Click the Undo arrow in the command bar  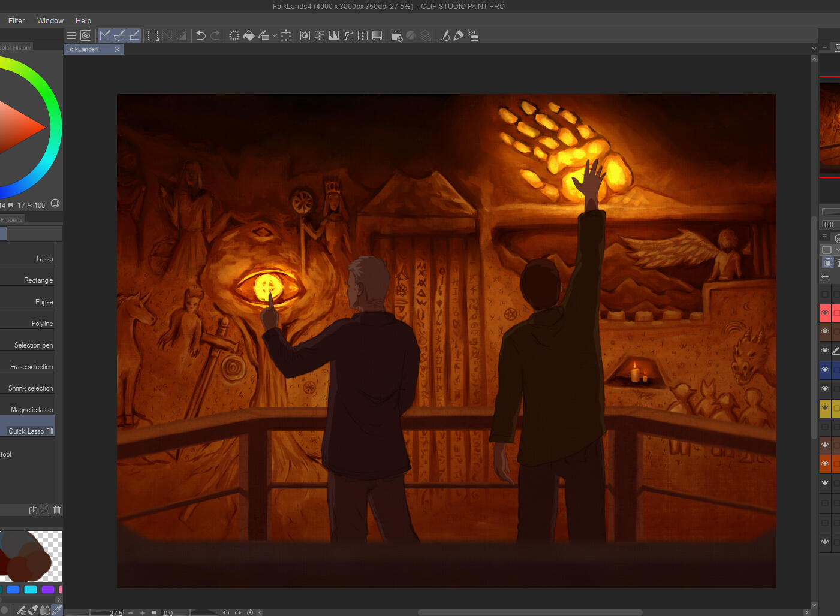[x=201, y=35]
